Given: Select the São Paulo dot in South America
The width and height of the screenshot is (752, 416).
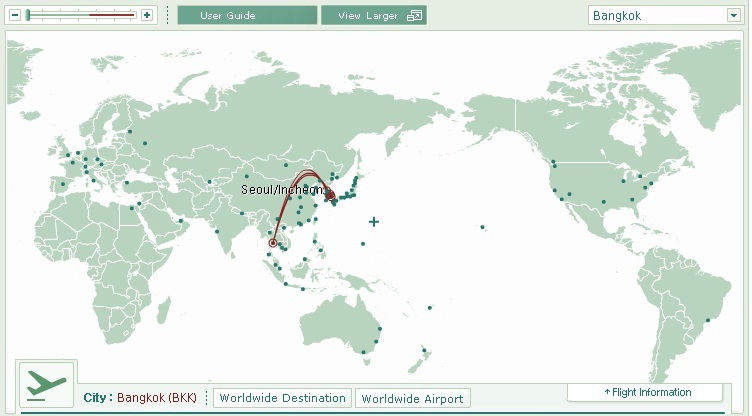Looking at the screenshot, I should tap(708, 321).
